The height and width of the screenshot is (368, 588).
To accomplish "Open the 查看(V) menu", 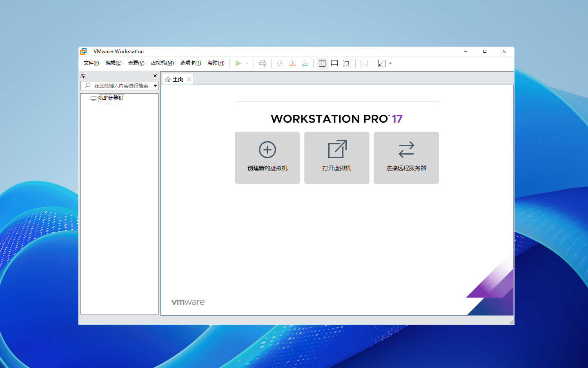I will point(136,63).
